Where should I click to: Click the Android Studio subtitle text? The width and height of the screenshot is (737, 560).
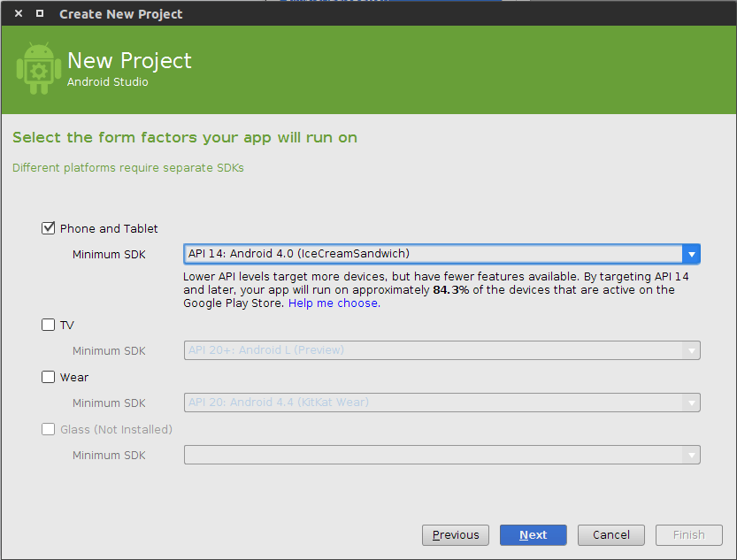click(108, 81)
